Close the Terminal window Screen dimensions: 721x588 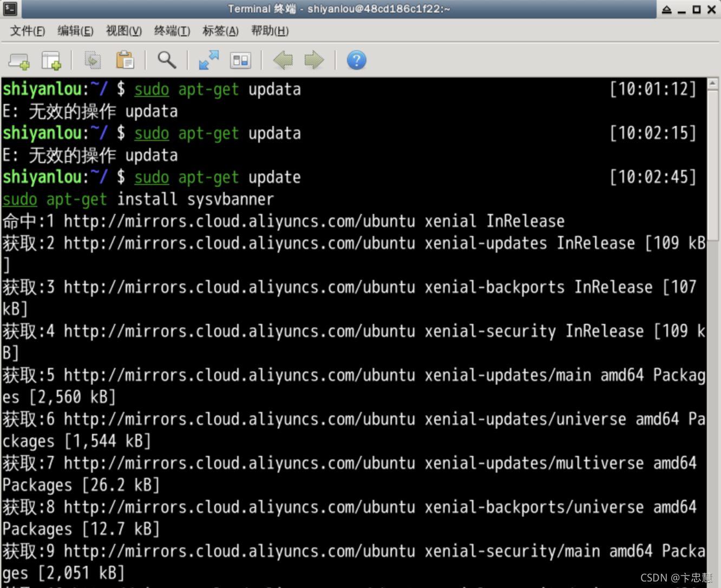click(x=712, y=9)
